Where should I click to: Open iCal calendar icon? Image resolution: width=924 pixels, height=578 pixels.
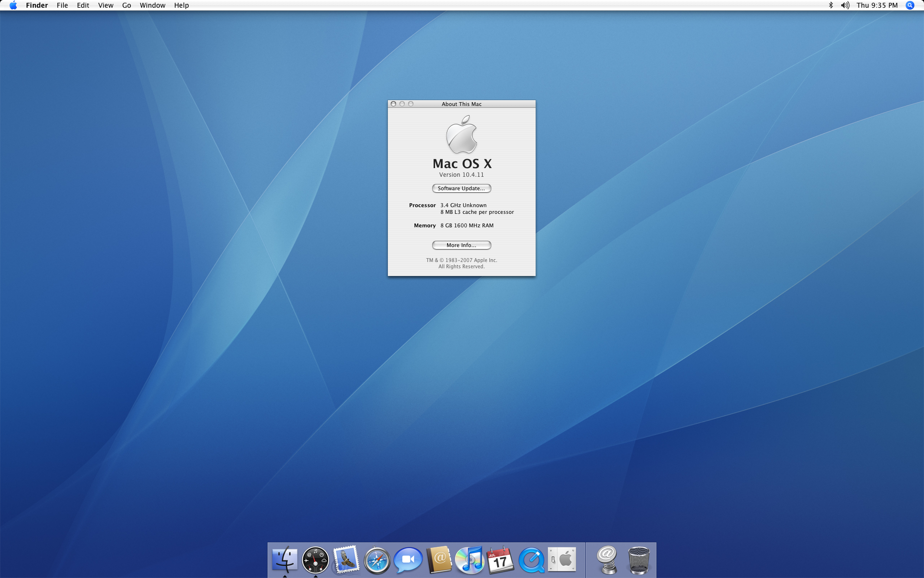500,560
